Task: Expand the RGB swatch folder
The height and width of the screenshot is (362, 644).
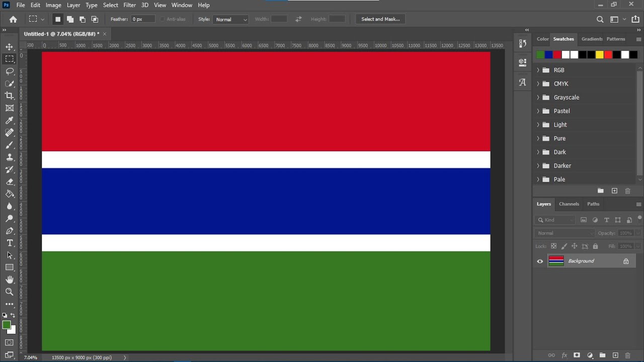Action: point(538,70)
